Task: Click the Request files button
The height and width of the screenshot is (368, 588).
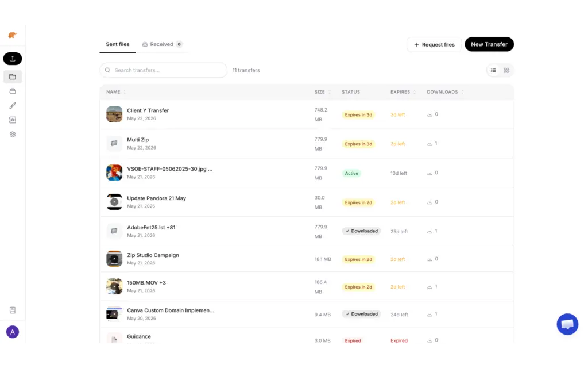Action: tap(434, 44)
